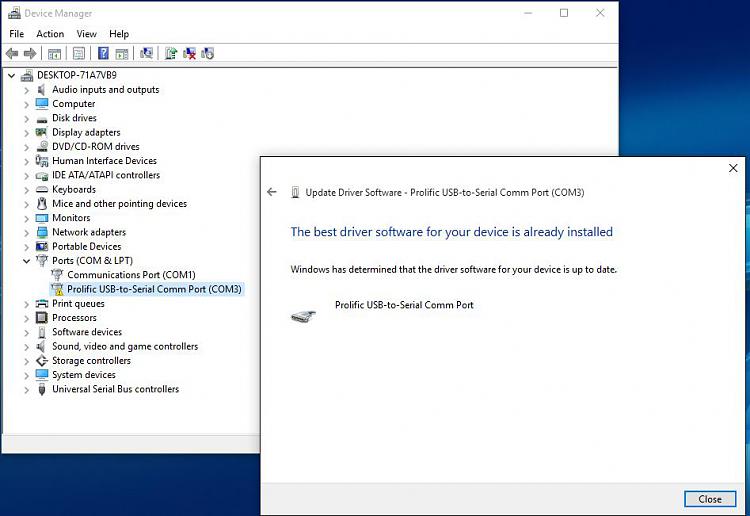The width and height of the screenshot is (750, 516).
Task: Expand the Disk drives node
Action: pos(26,119)
